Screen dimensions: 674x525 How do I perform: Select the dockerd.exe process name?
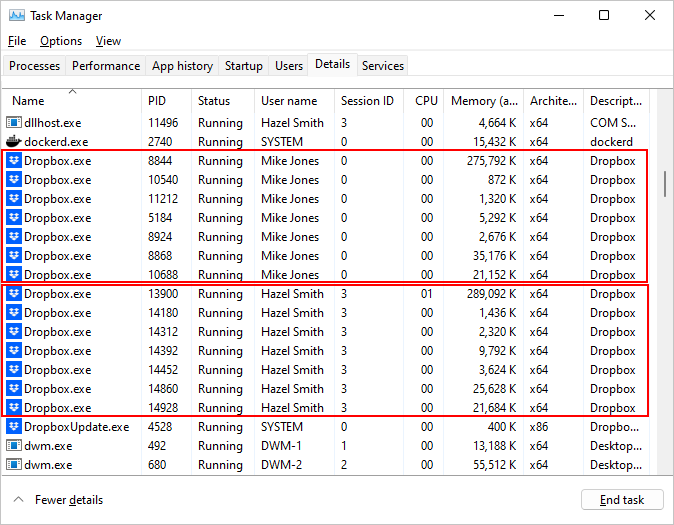pyautogui.click(x=56, y=142)
